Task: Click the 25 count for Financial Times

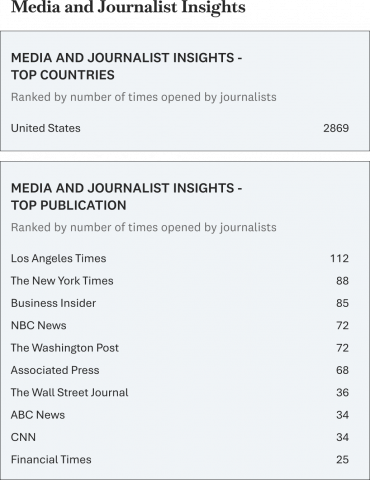Action: point(342,459)
